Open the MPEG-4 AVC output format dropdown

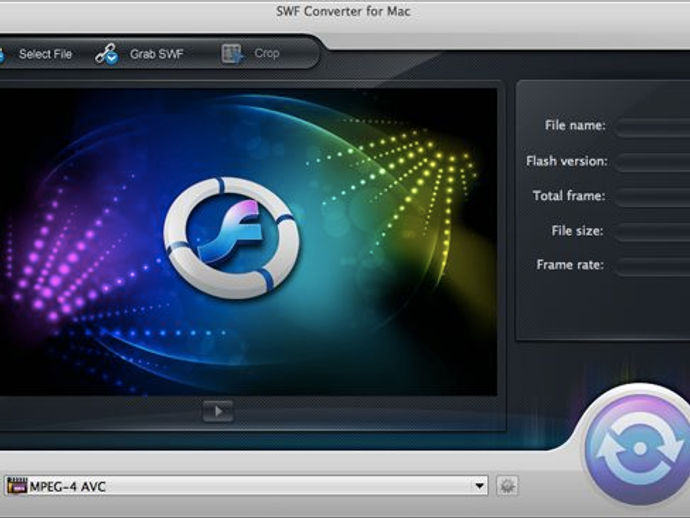point(246,486)
